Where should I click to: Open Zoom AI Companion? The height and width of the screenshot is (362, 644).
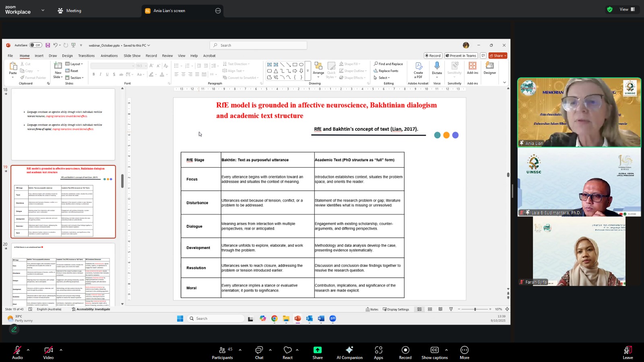[349, 353]
